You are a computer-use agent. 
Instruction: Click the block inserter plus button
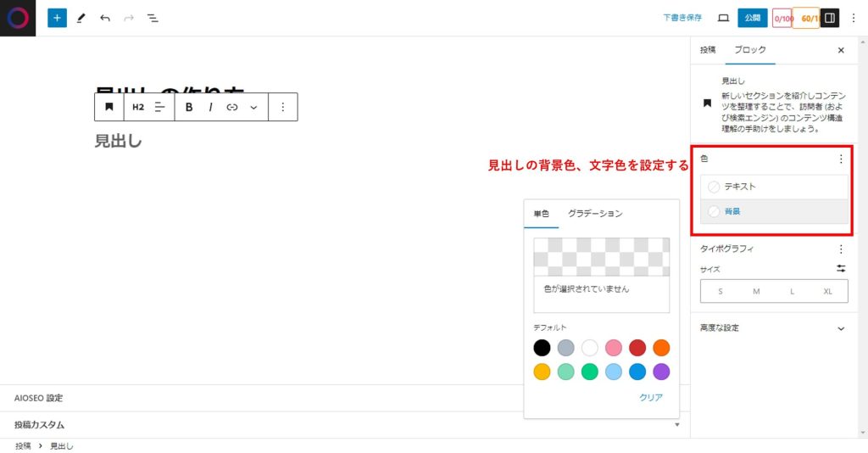57,18
